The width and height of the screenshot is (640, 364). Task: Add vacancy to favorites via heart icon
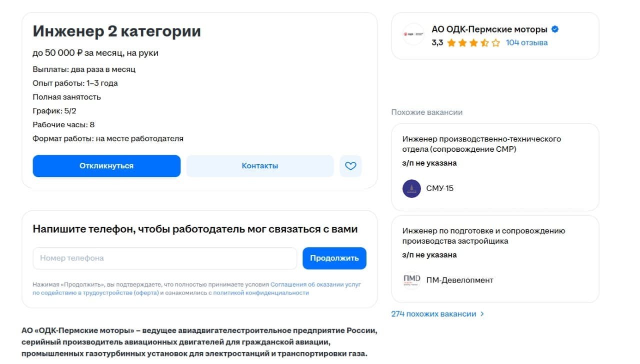(x=350, y=165)
